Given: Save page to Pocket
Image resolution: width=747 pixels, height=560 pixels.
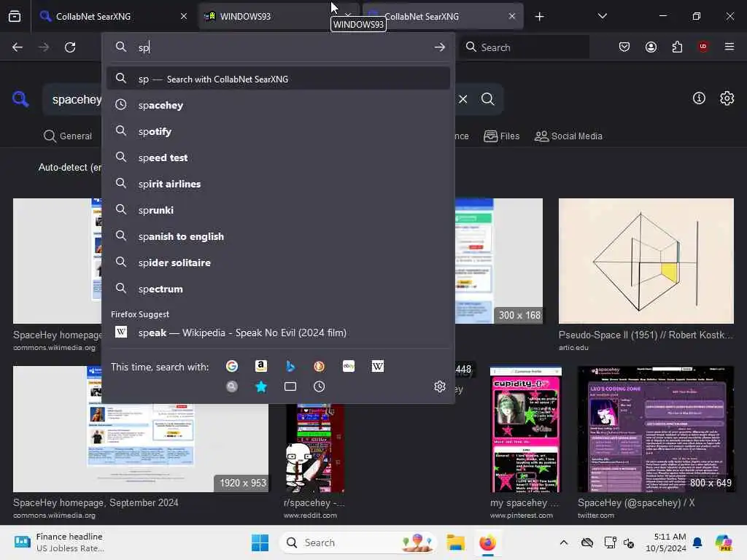Looking at the screenshot, I should [x=624, y=47].
